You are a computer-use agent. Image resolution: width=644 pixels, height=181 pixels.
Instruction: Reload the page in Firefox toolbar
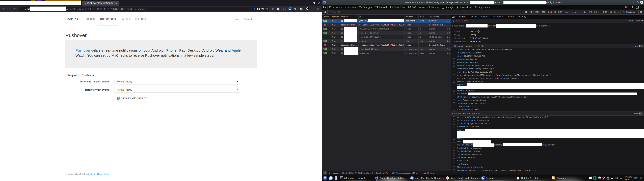coord(15,9)
